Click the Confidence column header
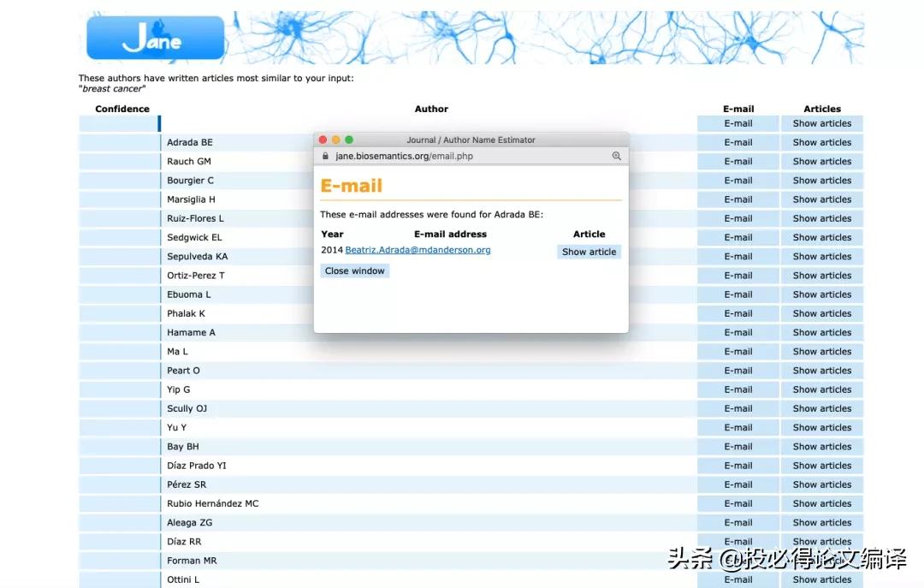Viewport: 924px width, 588px height. [x=122, y=109]
